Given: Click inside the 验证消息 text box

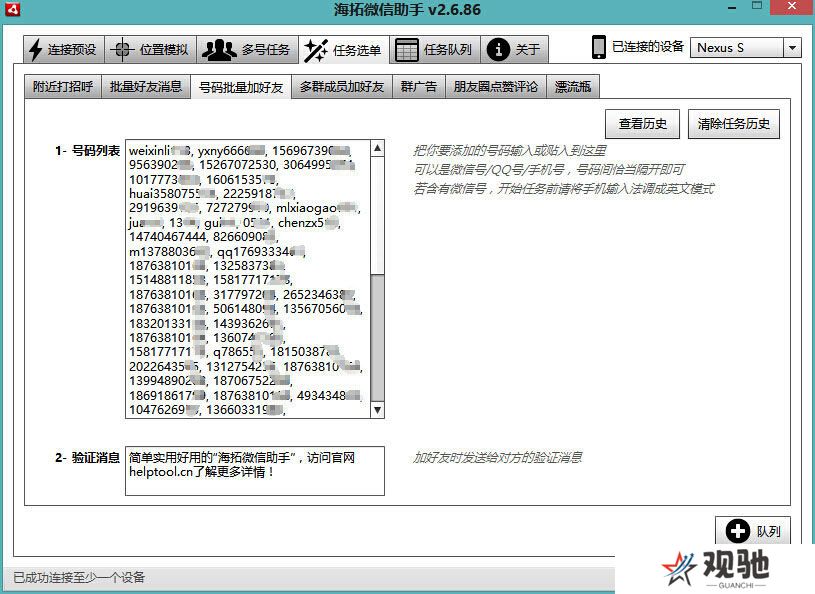Looking at the screenshot, I should pos(255,471).
